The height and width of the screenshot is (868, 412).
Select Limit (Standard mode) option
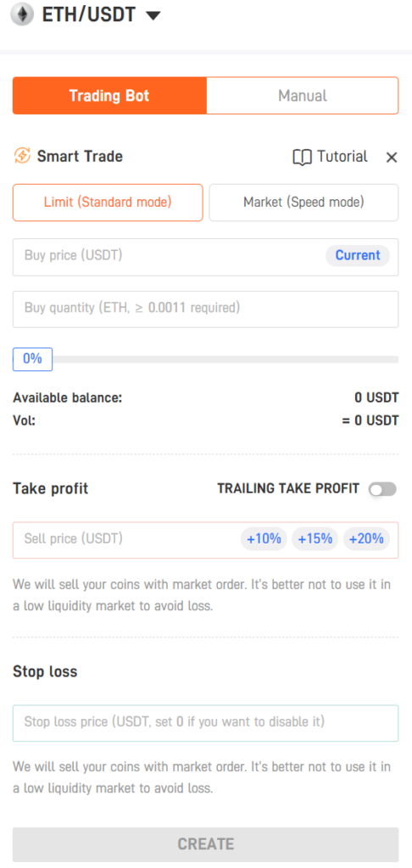pos(108,203)
